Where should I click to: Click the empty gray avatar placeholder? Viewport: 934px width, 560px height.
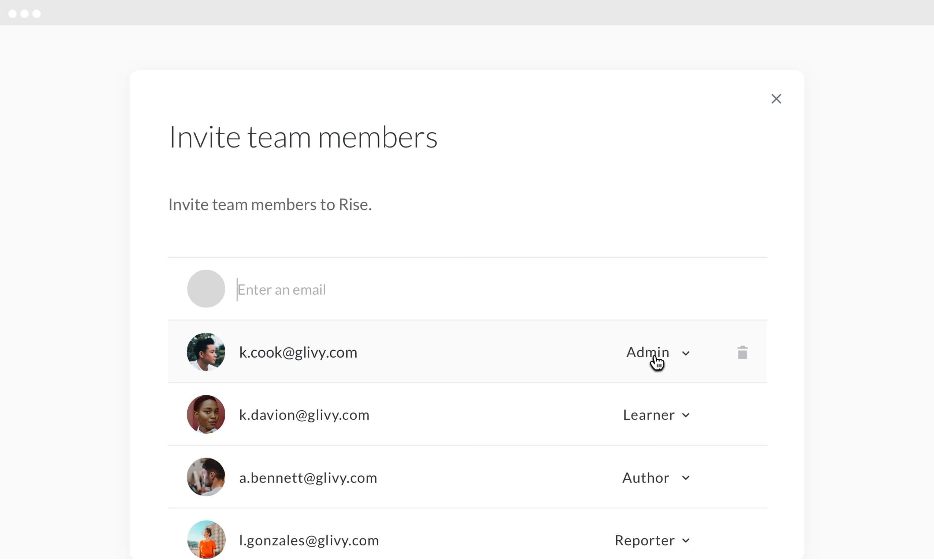click(x=206, y=289)
